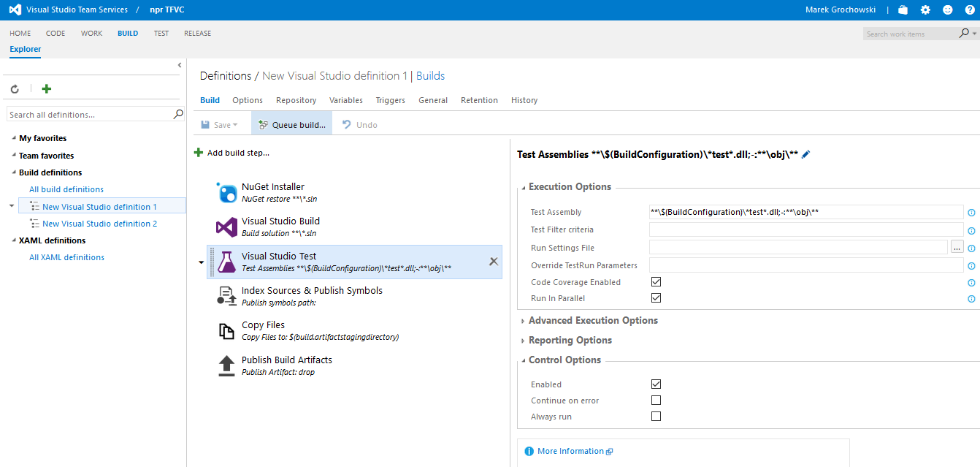Click the Visual Studio Team Services logo

tap(15, 10)
